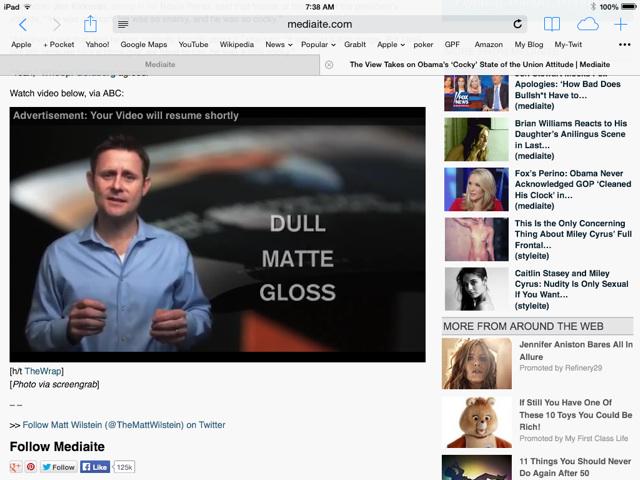Close the Mediaite tab with X icon
Screen dimensions: 640x480
pos(329,65)
